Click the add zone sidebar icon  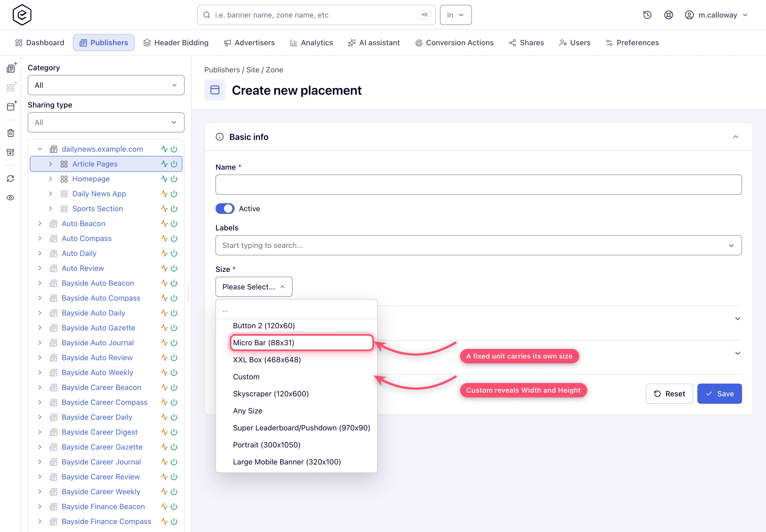click(11, 87)
